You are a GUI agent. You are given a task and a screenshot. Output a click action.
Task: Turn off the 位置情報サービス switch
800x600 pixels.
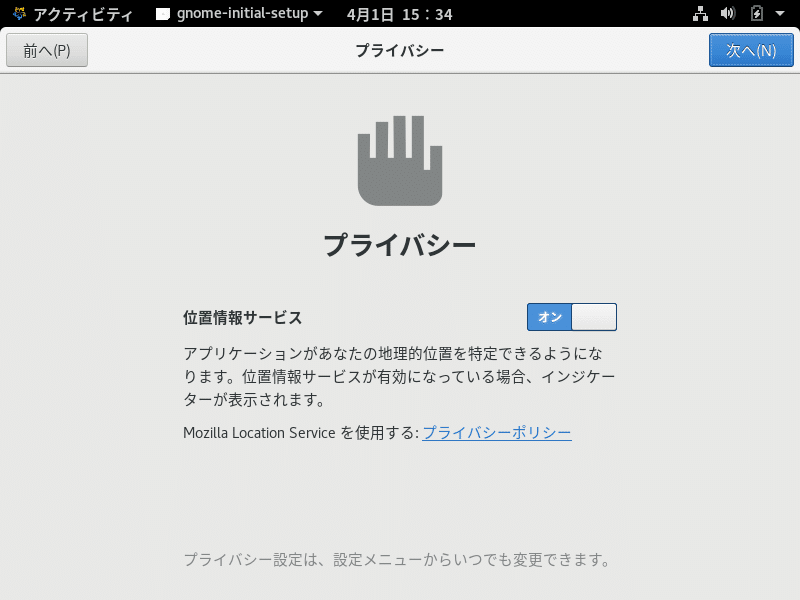(x=571, y=317)
